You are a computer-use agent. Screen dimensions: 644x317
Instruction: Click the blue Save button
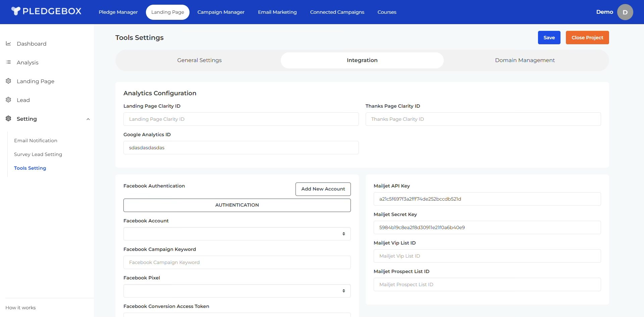tap(549, 38)
